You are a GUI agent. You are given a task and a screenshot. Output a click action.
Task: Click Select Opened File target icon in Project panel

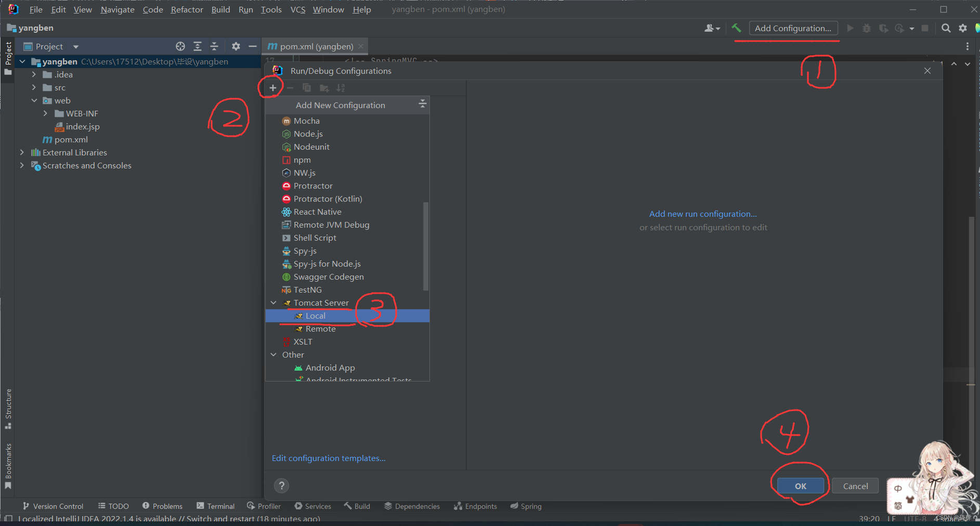180,46
